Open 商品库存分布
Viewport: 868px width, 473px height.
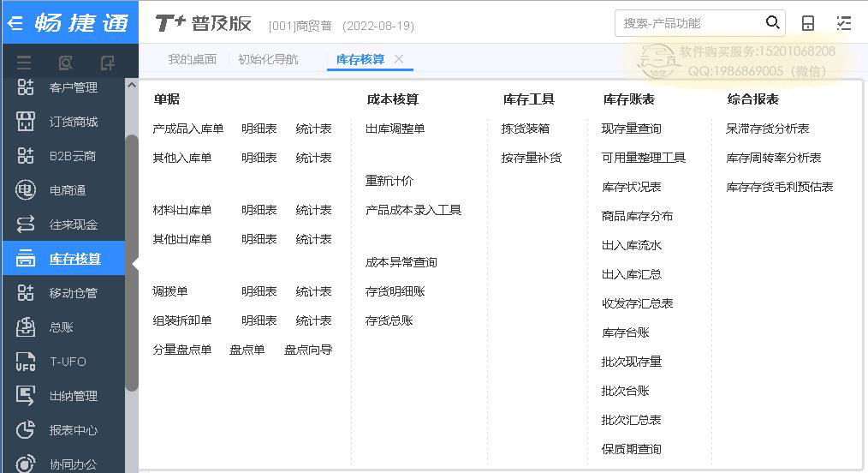pos(637,216)
